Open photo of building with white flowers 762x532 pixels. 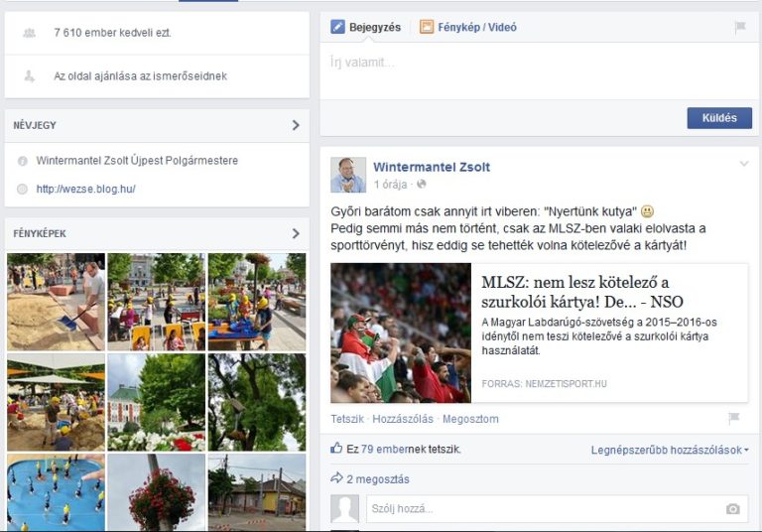pos(157,402)
